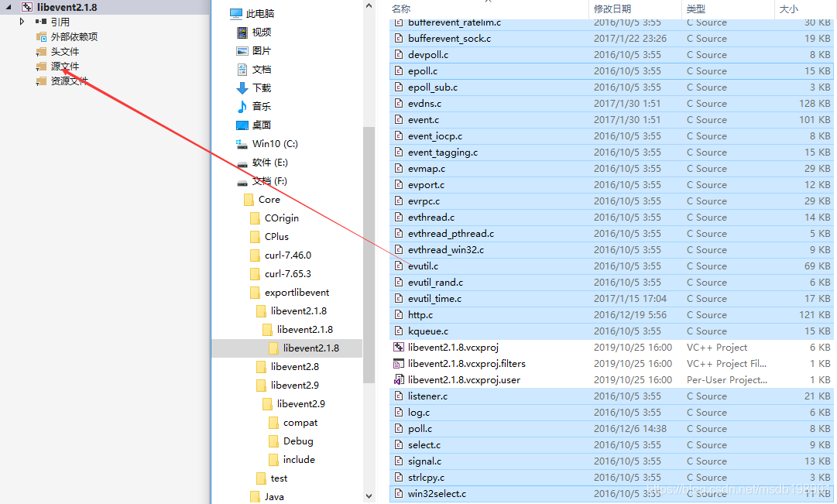
Task: Collapse the libevent2.1.8 root node
Action: (6, 6)
